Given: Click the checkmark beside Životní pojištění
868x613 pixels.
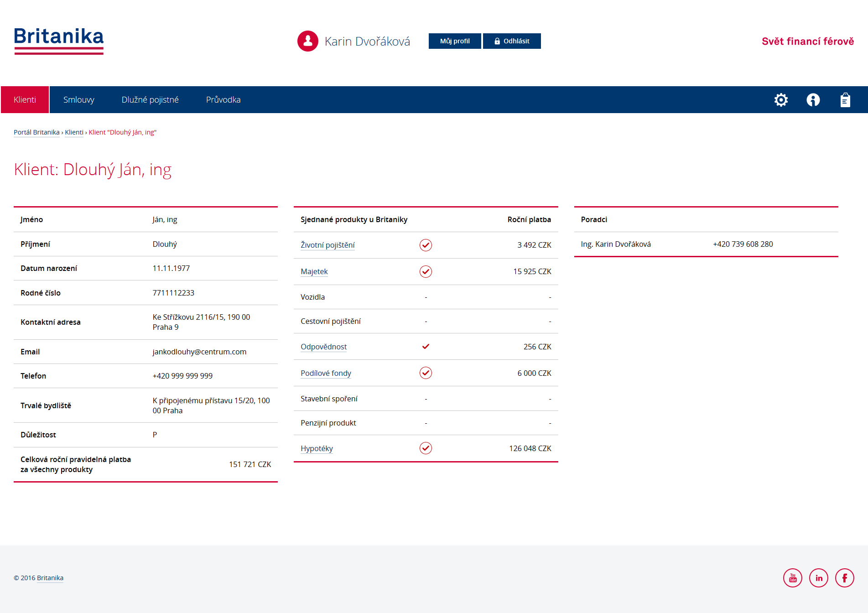Looking at the screenshot, I should (426, 245).
